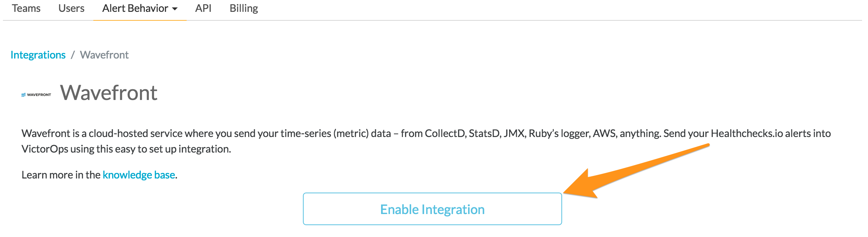Open the Billing tab
868x237 pixels.
[x=244, y=8]
